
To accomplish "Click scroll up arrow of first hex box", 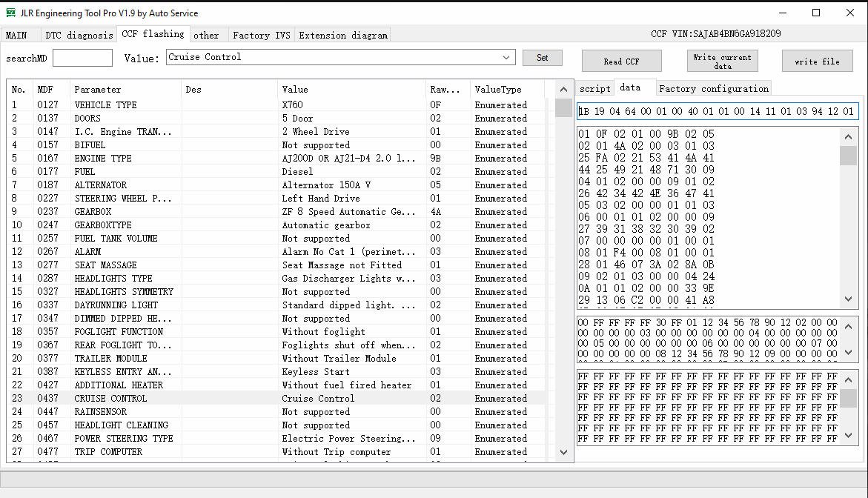I will (x=849, y=136).
